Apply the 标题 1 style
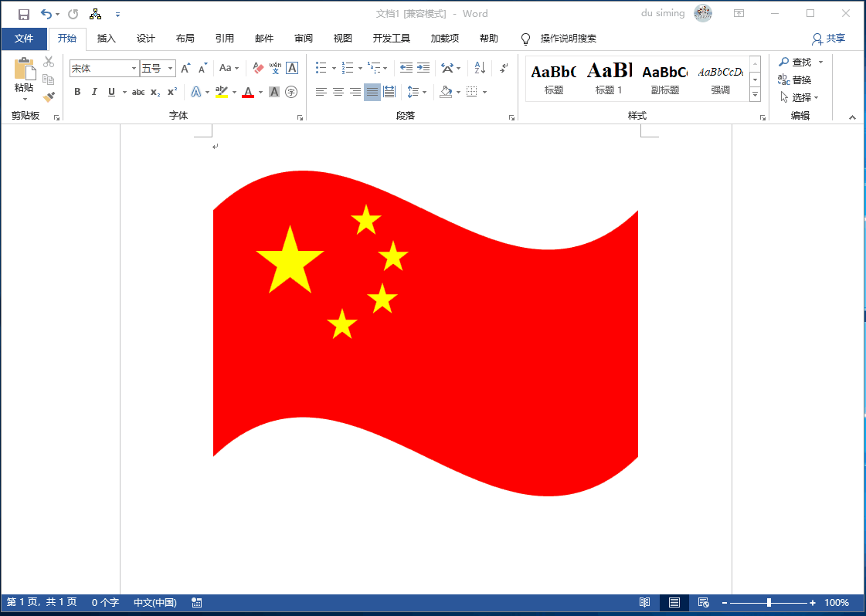Image resolution: width=866 pixels, height=616 pixels. pyautogui.click(x=610, y=79)
